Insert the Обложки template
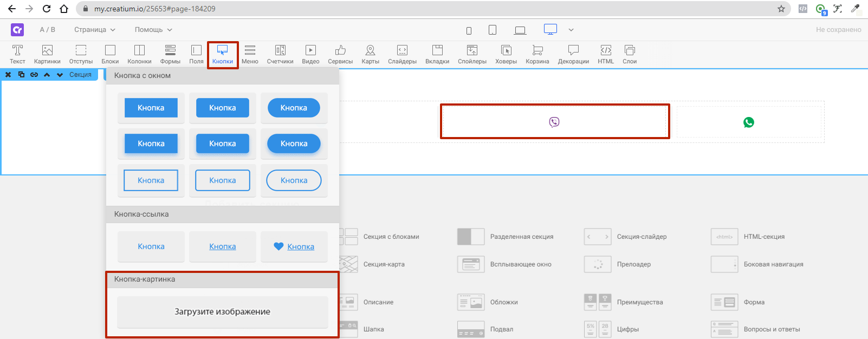The height and width of the screenshot is (339, 868). 488,302
